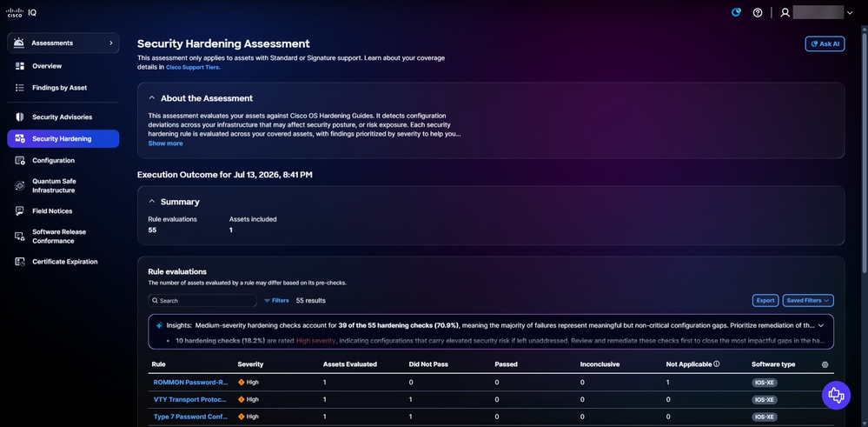Click the rule Search input field
The image size is (868, 427).
[x=202, y=300]
